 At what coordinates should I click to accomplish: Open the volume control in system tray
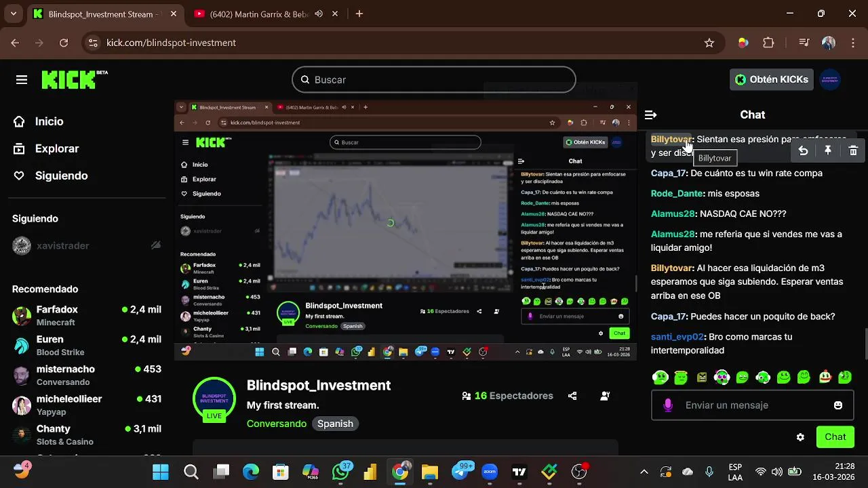coord(777,472)
